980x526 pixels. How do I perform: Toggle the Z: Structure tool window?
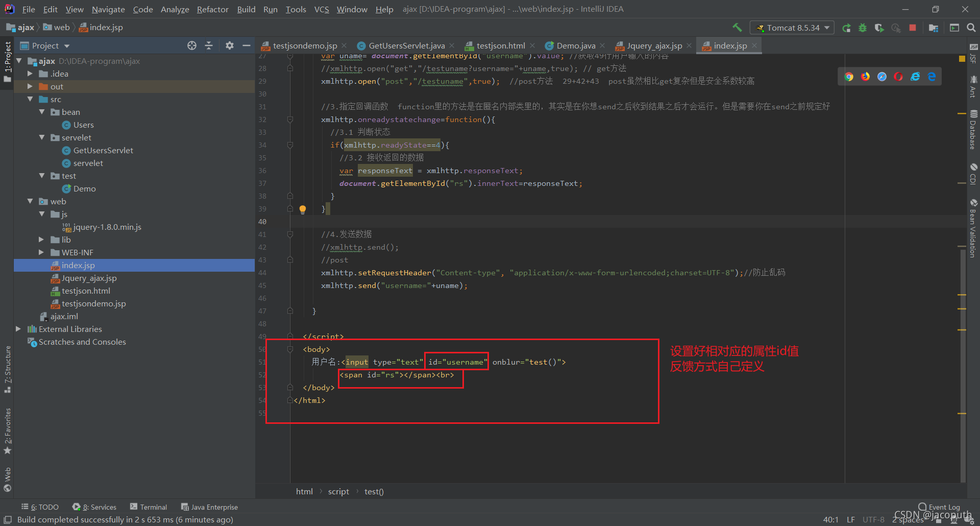coord(7,369)
